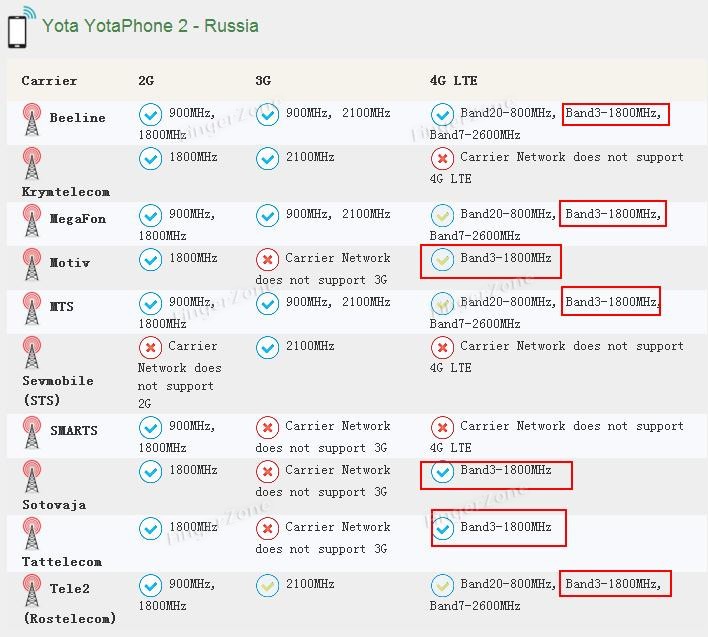The width and height of the screenshot is (708, 637).
Task: Select the Sevmobile carrier name
Action: 58,390
